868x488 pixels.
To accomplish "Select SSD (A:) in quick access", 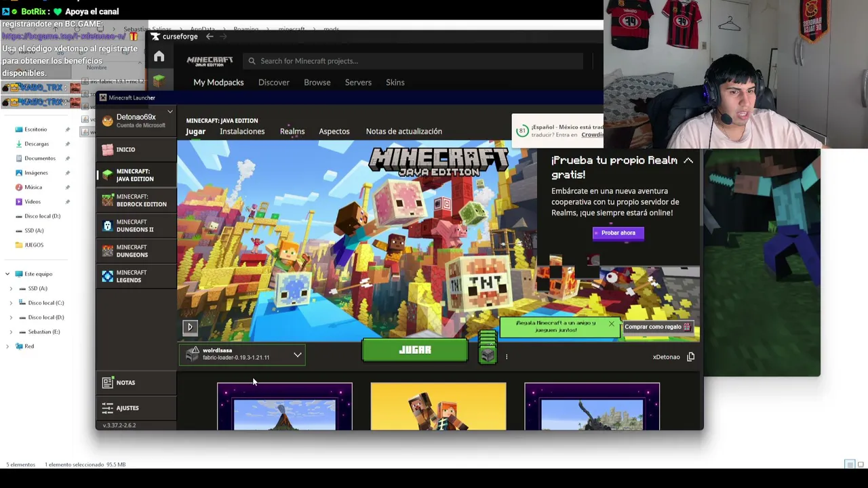I will tap(30, 230).
